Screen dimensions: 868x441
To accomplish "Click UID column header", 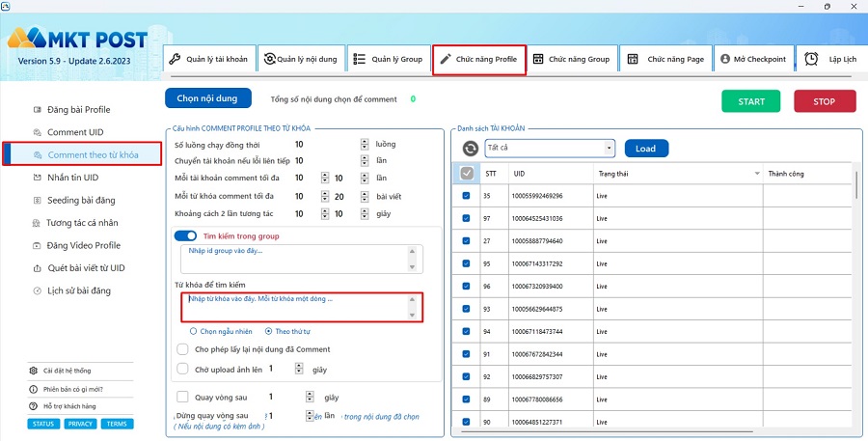I will pyautogui.click(x=551, y=174).
